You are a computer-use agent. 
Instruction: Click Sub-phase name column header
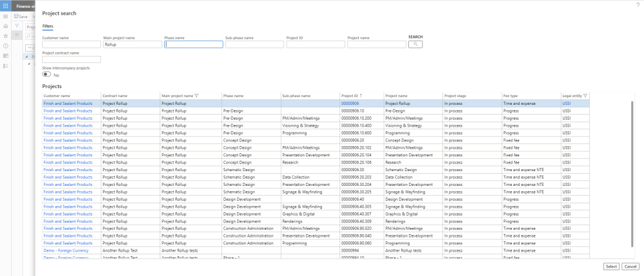296,96
